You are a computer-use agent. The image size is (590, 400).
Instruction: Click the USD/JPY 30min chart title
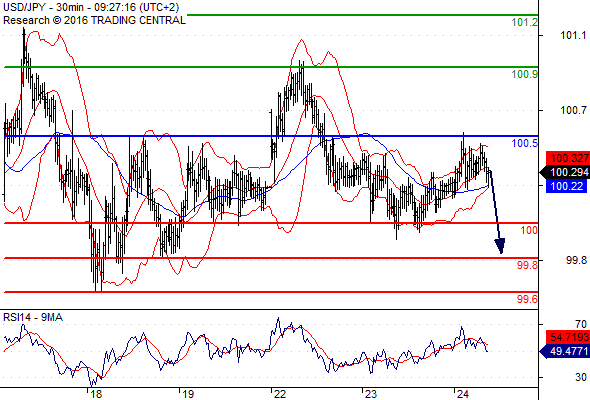click(91, 7)
